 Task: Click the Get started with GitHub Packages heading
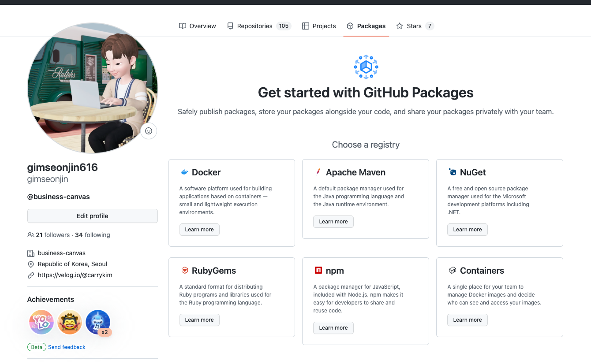coord(366,93)
